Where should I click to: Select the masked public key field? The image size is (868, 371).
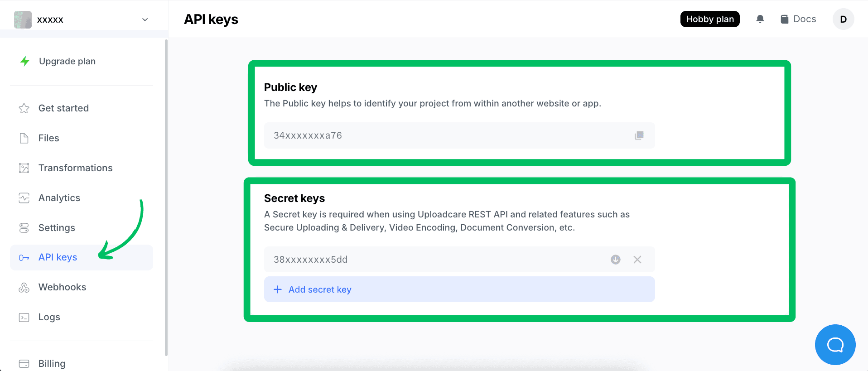(x=408, y=135)
